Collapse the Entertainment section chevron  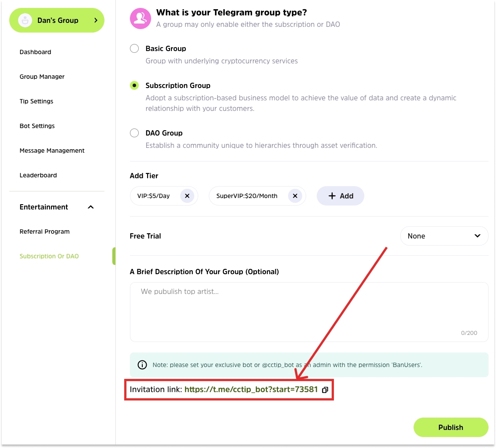point(91,207)
